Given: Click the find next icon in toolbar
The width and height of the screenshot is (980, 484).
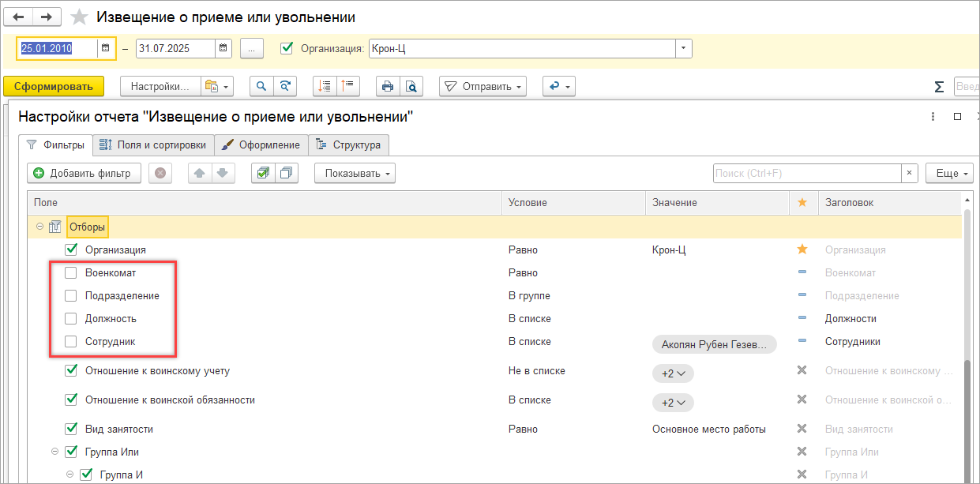Looking at the screenshot, I should coord(286,86).
